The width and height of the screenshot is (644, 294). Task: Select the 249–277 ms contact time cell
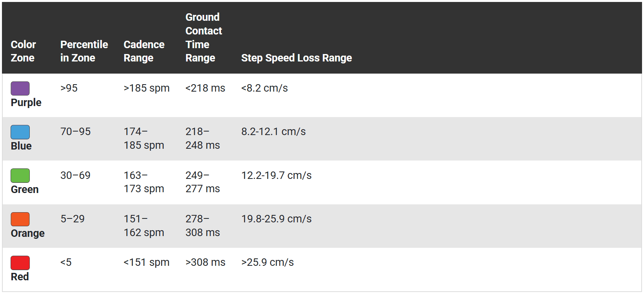[203, 182]
